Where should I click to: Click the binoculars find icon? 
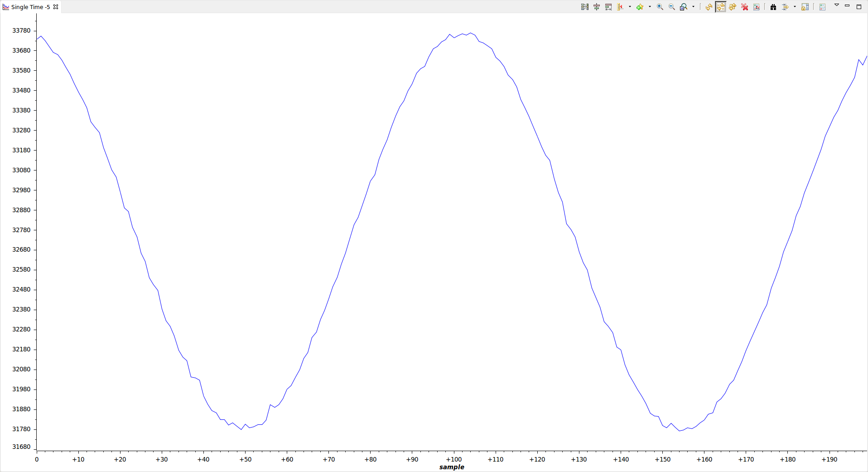pos(773,7)
